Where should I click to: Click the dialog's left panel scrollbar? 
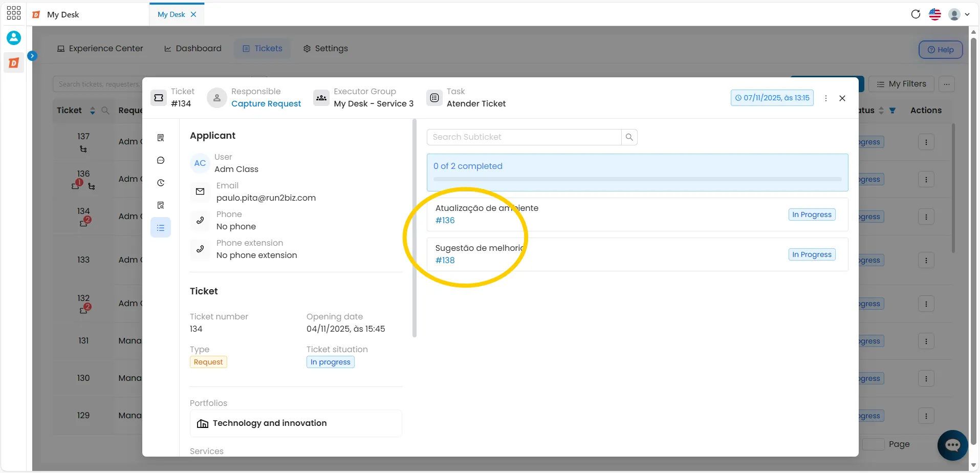(415, 228)
